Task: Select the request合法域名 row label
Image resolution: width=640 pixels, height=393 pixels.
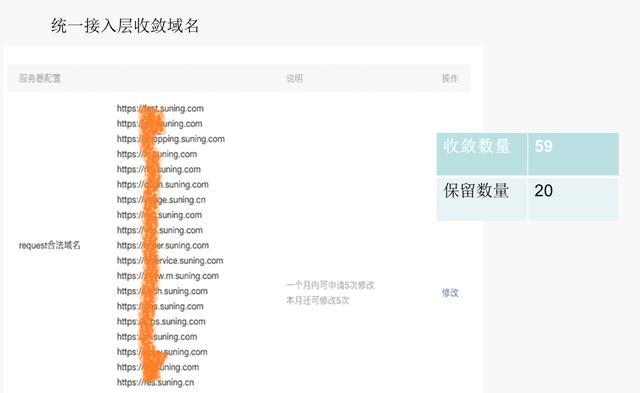Action: pyautogui.click(x=49, y=245)
